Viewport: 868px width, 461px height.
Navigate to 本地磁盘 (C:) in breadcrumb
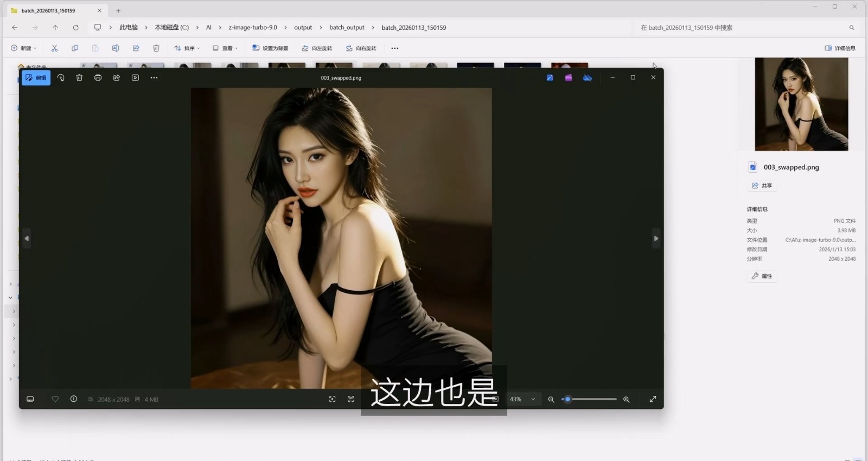[x=172, y=28]
